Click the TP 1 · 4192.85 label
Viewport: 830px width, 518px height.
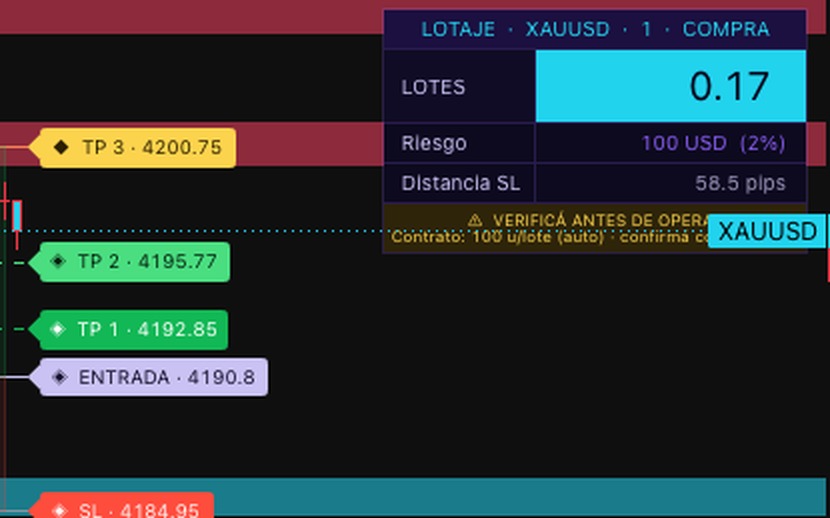[x=129, y=330]
